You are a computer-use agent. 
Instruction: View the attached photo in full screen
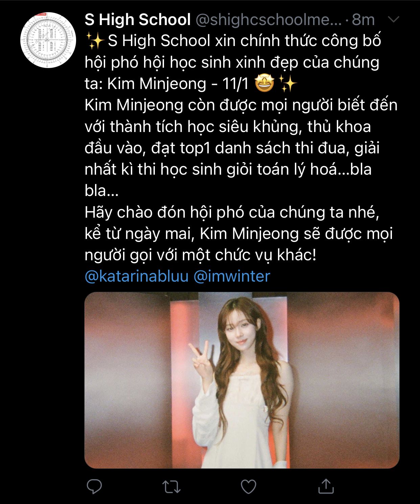[242, 380]
